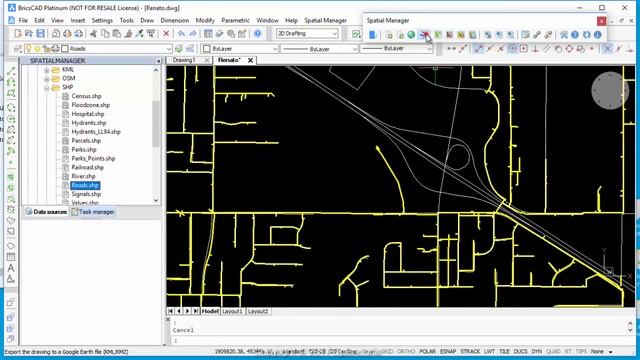Open the Spatial Manager menu

click(325, 20)
